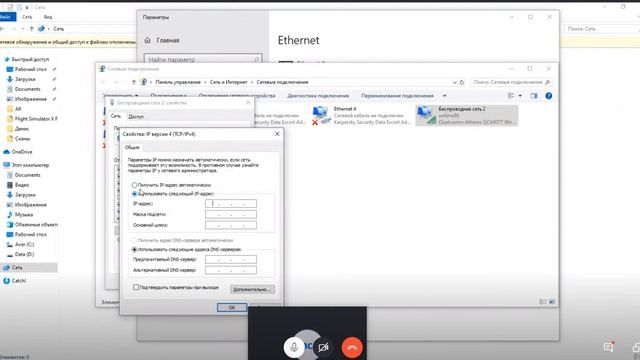
Task: Go to Главная in Settings window
Action: pos(162,40)
